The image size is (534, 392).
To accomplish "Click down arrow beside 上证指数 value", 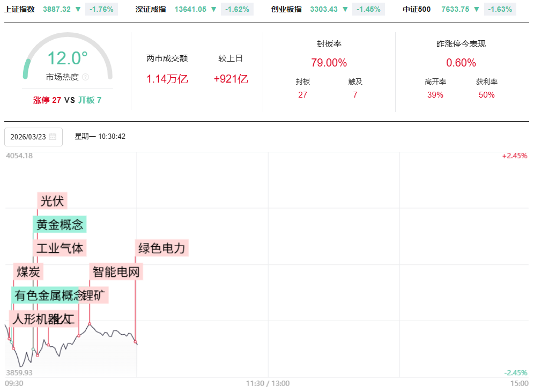I will click(78, 9).
